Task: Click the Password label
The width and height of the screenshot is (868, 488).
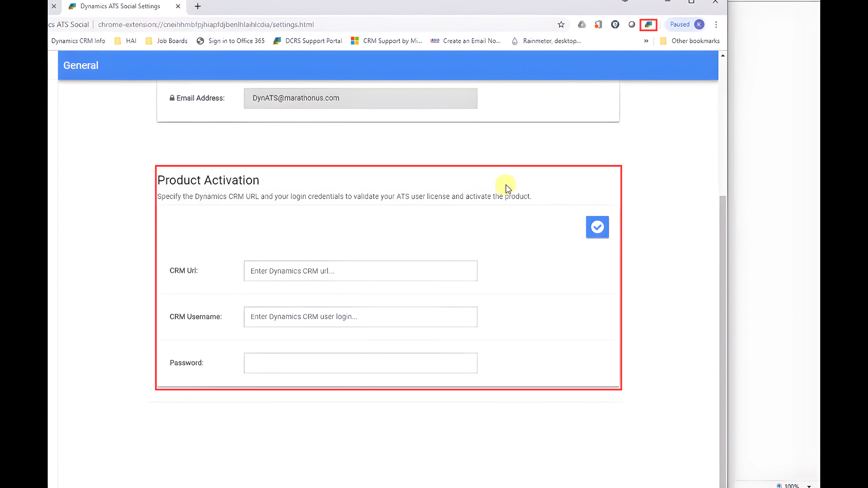Action: tap(186, 363)
